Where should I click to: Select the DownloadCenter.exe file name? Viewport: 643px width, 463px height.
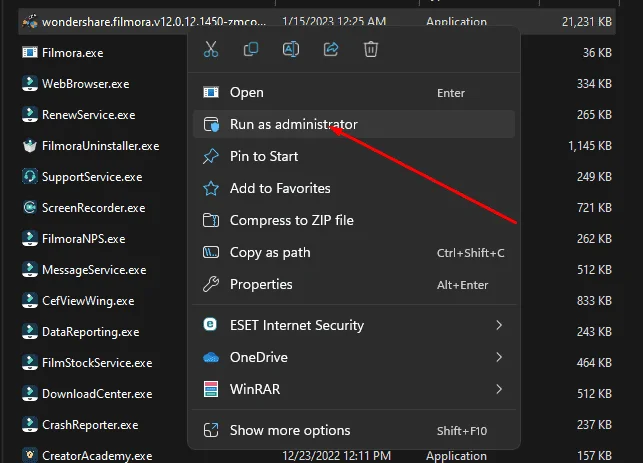click(x=97, y=394)
